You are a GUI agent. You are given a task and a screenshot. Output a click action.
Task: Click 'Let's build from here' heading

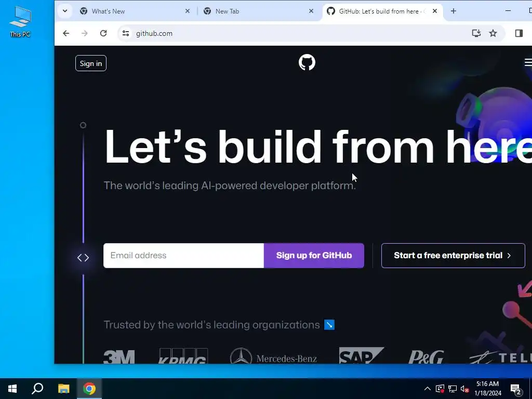tap(318, 148)
